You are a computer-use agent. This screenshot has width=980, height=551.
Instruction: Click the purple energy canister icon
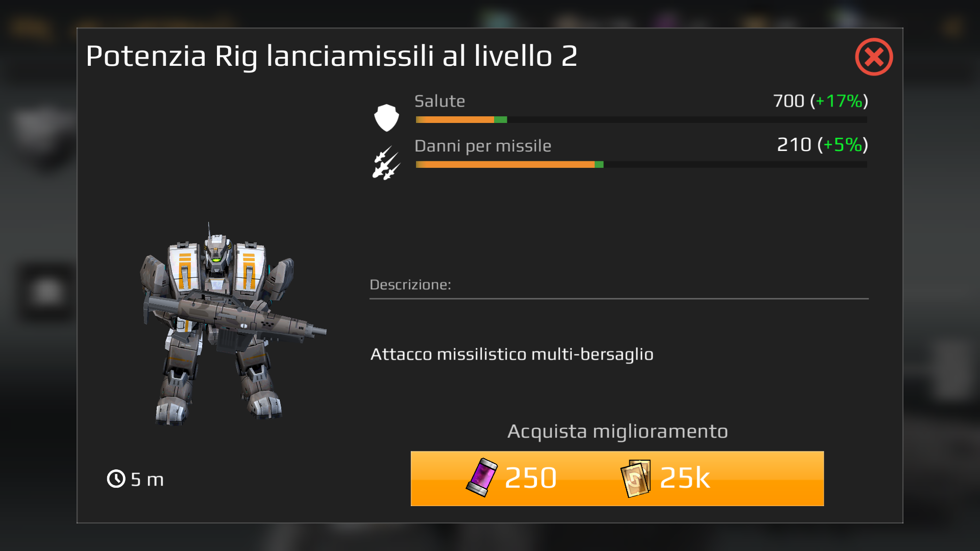coord(482,478)
